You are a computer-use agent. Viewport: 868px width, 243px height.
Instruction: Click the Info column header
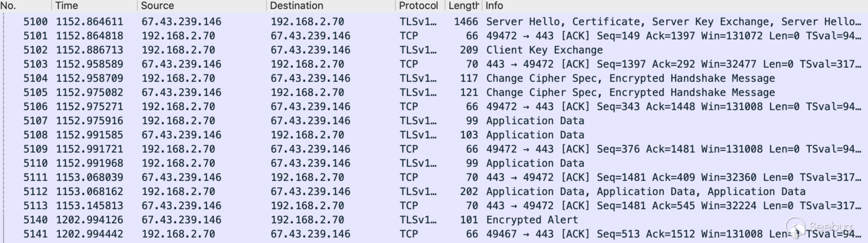tap(494, 6)
